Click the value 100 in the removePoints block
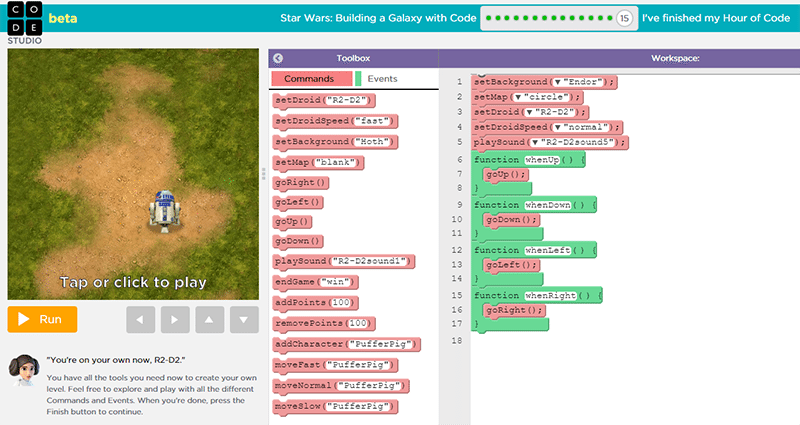The width and height of the screenshot is (800, 425). click(359, 323)
